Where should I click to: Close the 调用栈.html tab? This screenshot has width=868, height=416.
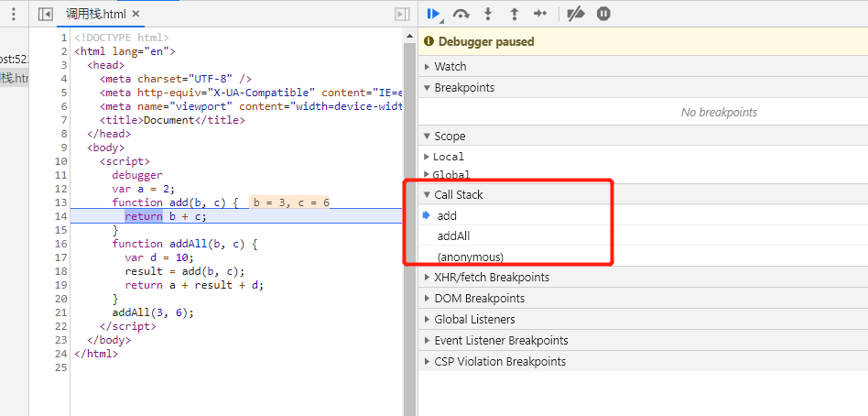(136, 14)
